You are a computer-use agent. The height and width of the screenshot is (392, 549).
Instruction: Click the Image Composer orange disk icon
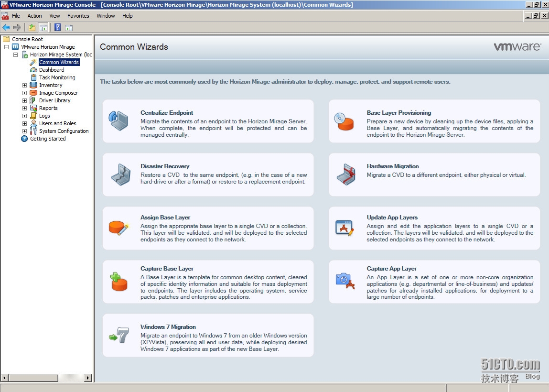(33, 93)
